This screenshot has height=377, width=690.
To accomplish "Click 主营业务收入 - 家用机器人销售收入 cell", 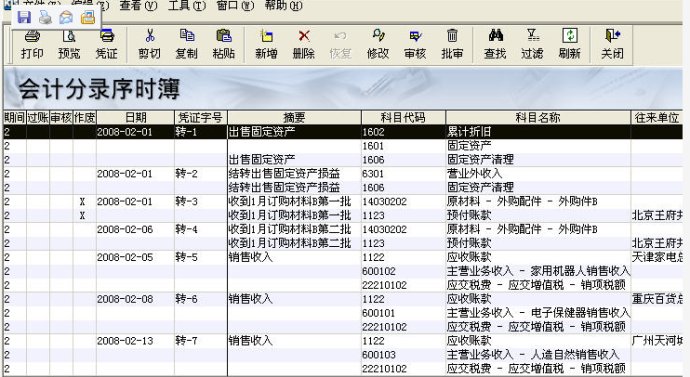I will (x=538, y=271).
